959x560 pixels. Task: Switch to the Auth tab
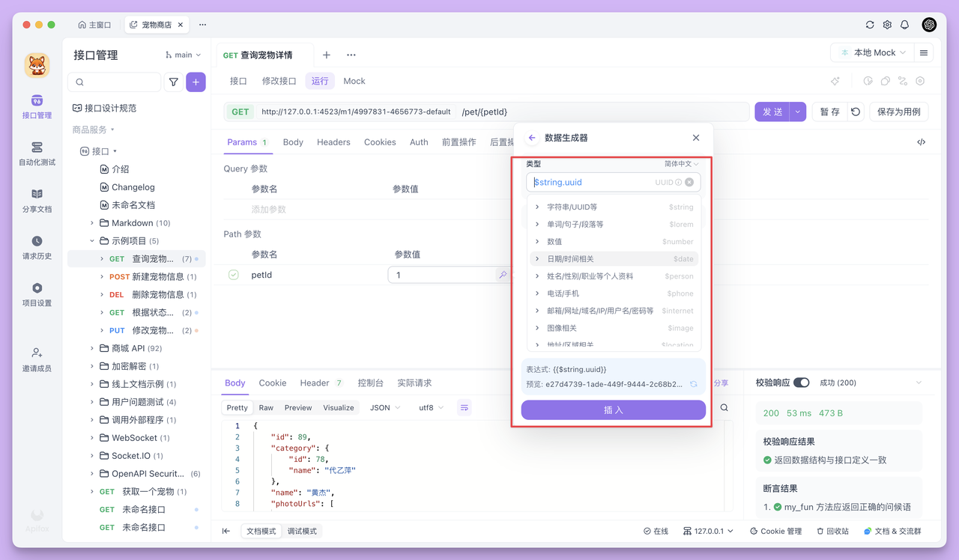[x=419, y=142]
